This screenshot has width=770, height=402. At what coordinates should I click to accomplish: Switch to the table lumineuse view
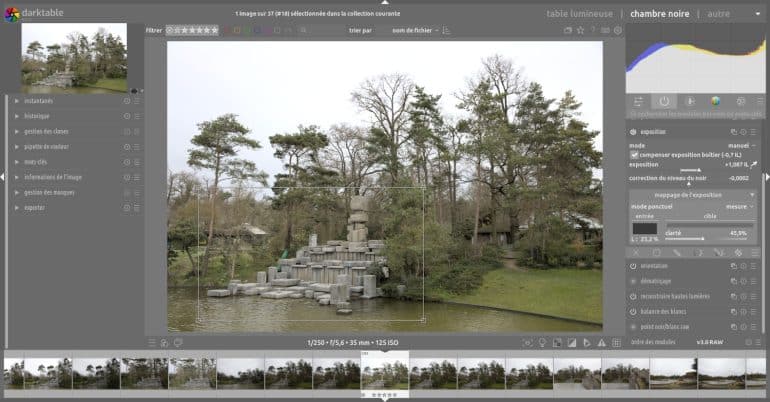click(x=579, y=14)
